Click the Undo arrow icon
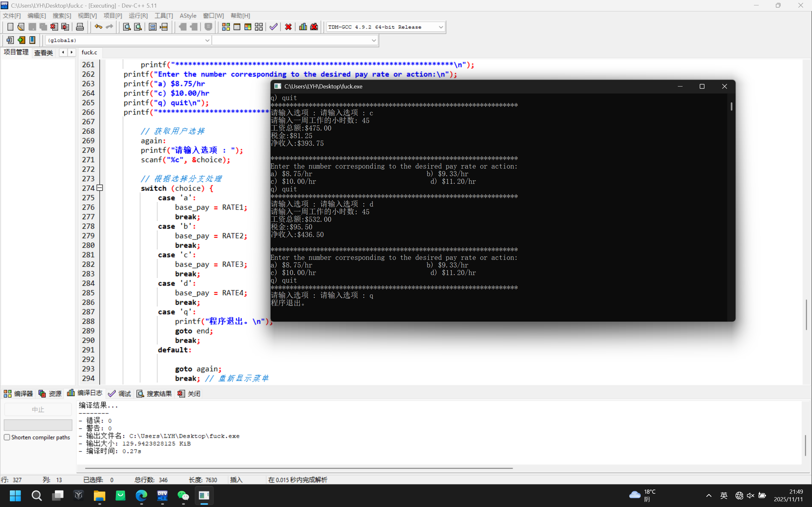 (x=98, y=27)
